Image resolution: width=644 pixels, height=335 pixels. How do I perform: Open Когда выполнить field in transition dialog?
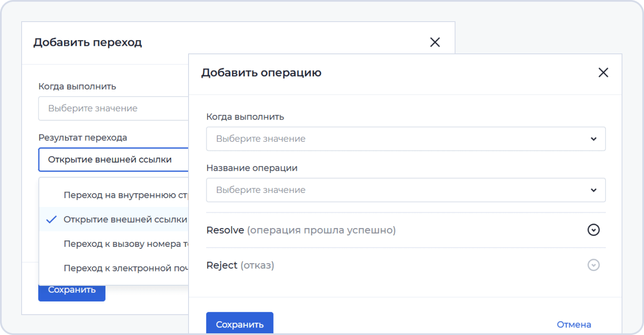coord(113,109)
